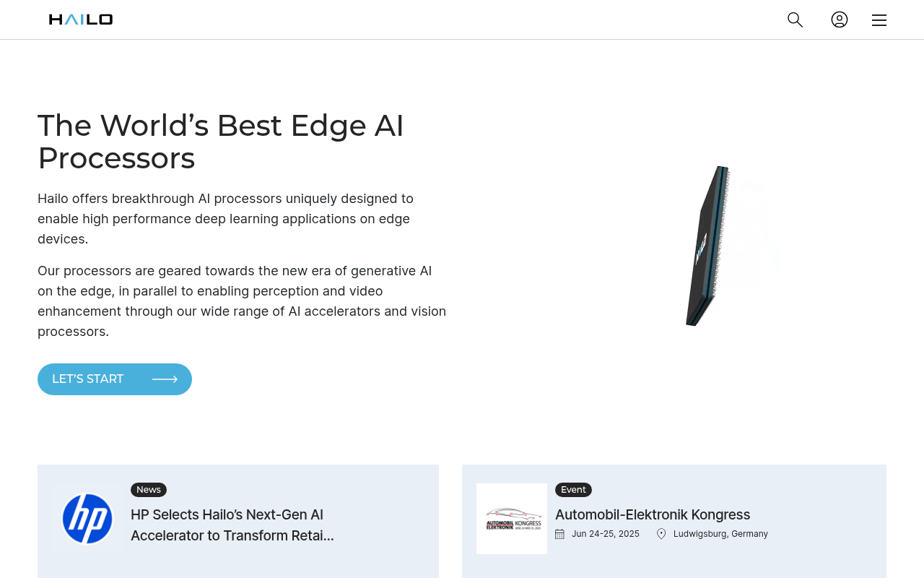The image size is (924, 578).
Task: Click the Automobil Kongress event thumbnail
Action: click(x=511, y=518)
